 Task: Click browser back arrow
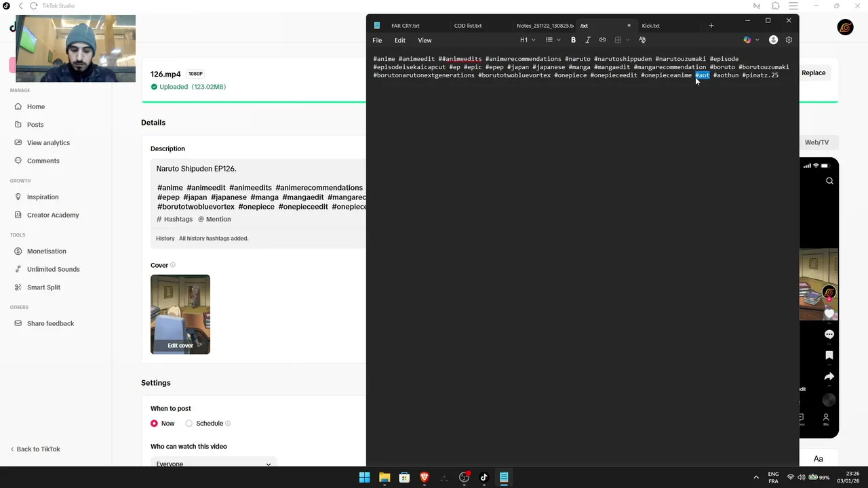20,6
